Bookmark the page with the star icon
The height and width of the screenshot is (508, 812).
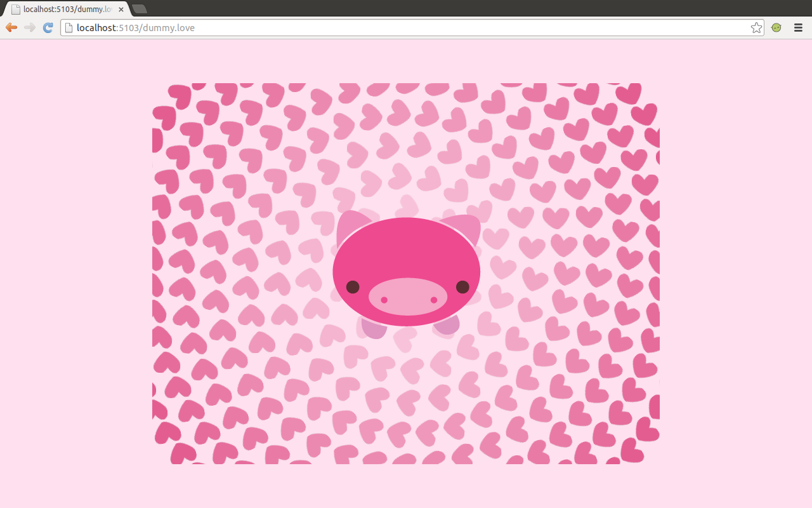(x=756, y=27)
